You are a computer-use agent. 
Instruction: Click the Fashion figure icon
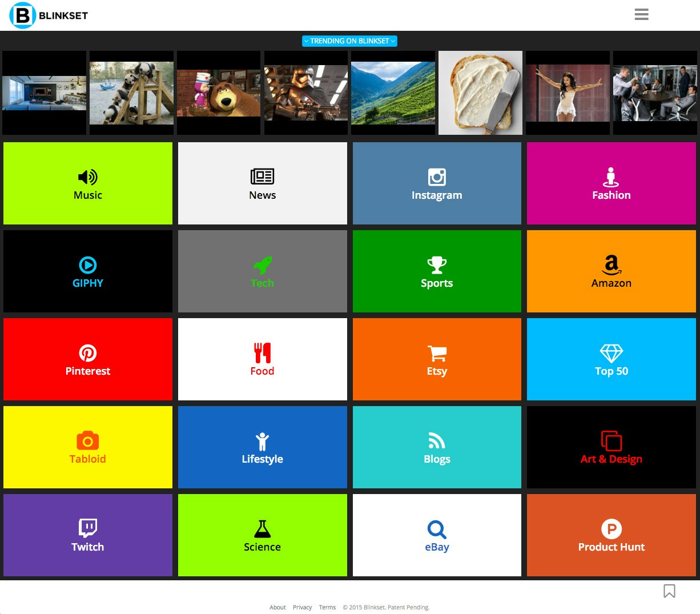[x=611, y=177]
